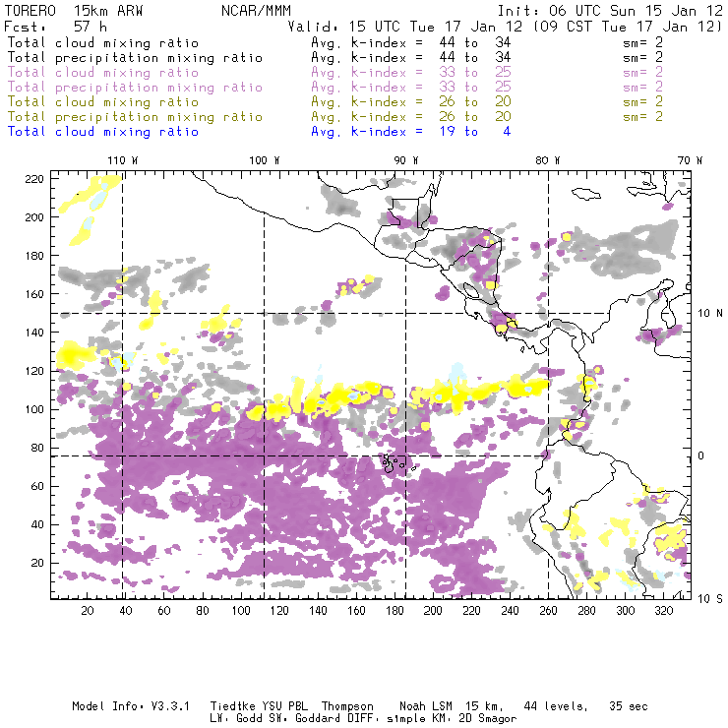728x728 pixels.
Task: Select the "110 W" longitude label
Action: click(x=123, y=160)
